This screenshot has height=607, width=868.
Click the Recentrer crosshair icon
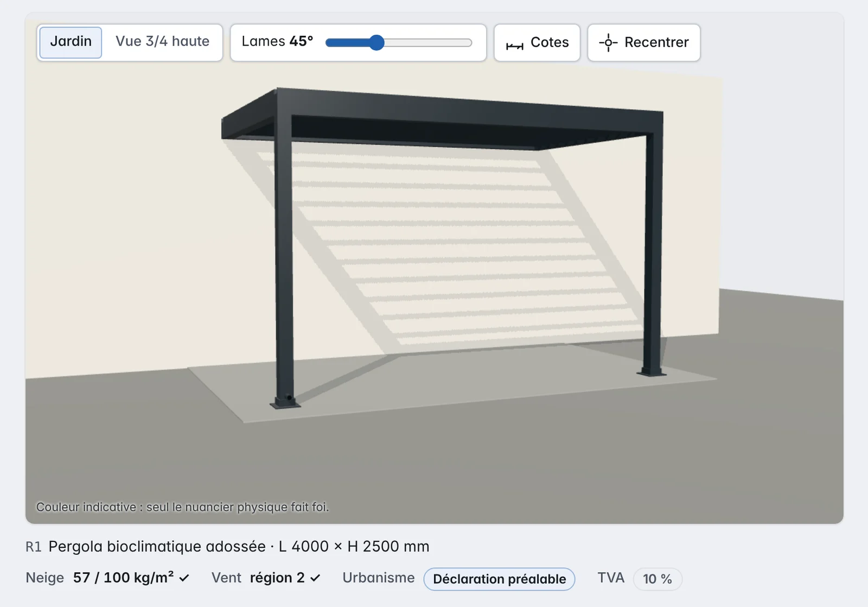pyautogui.click(x=608, y=42)
